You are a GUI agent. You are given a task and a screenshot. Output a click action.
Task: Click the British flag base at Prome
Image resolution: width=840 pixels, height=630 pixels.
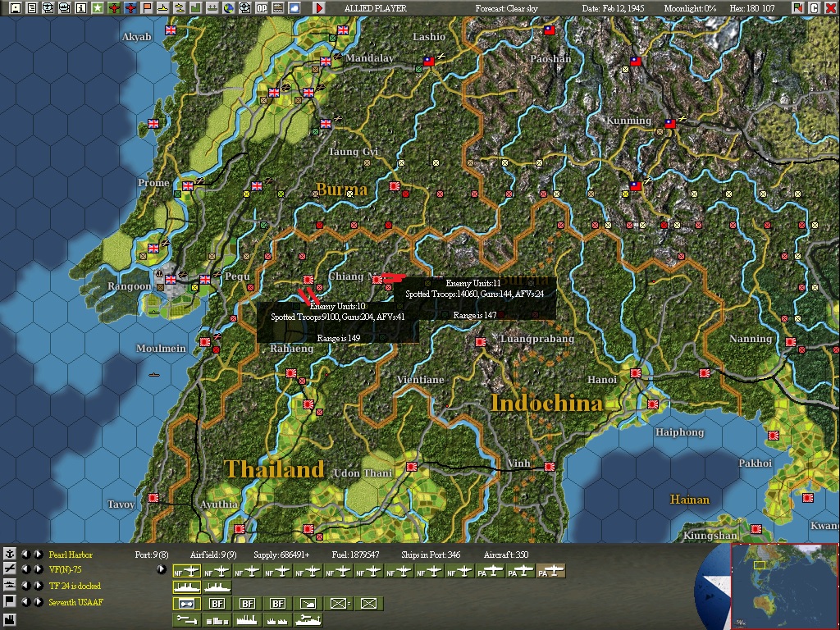pyautogui.click(x=188, y=186)
